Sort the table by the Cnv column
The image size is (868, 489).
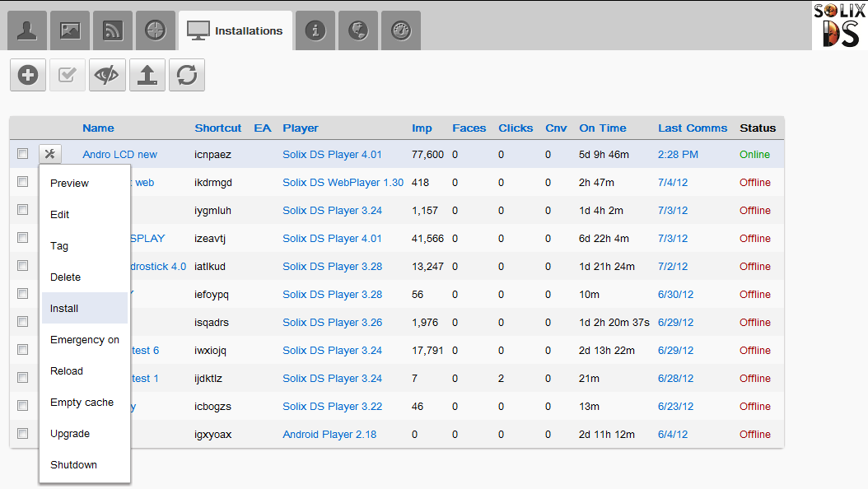coord(556,128)
